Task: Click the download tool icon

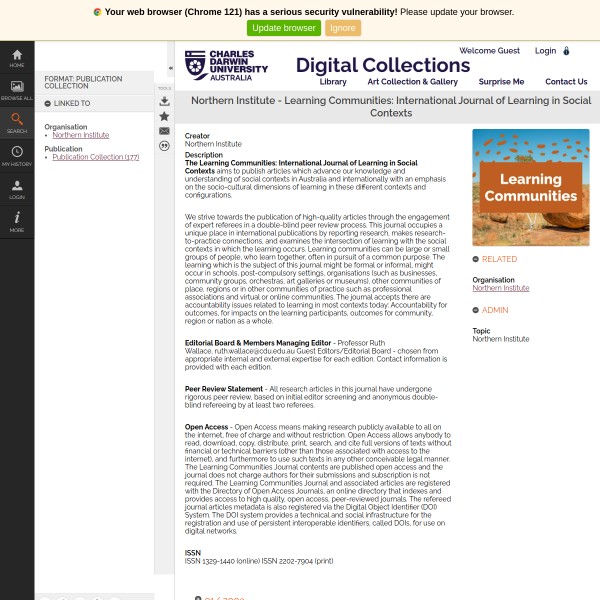Action: pos(164,101)
